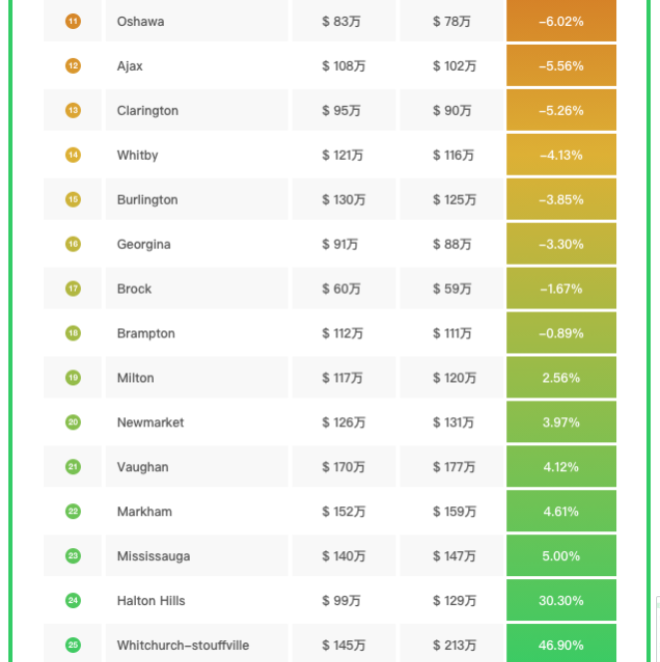Click the Oshawa -6.02% change cell

[561, 21]
